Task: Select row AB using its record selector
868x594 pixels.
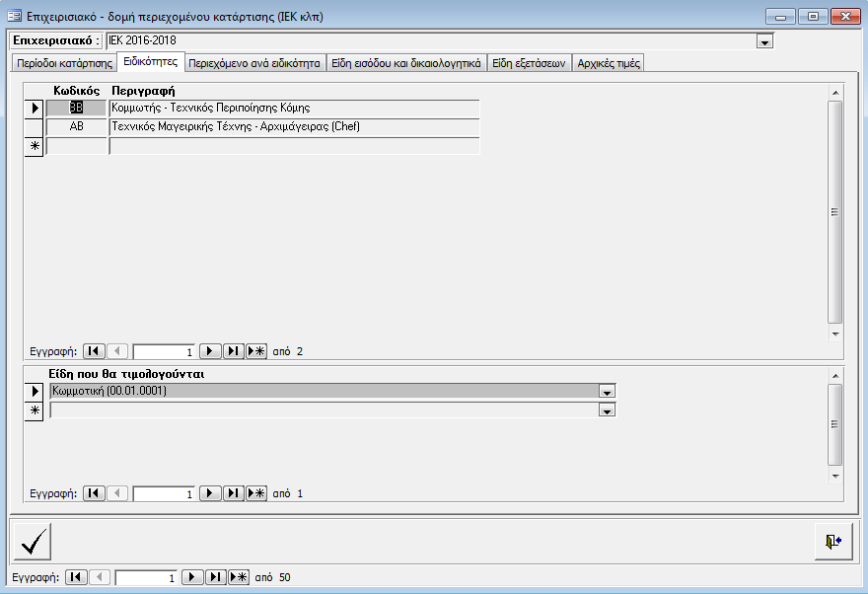Action: click(34, 127)
